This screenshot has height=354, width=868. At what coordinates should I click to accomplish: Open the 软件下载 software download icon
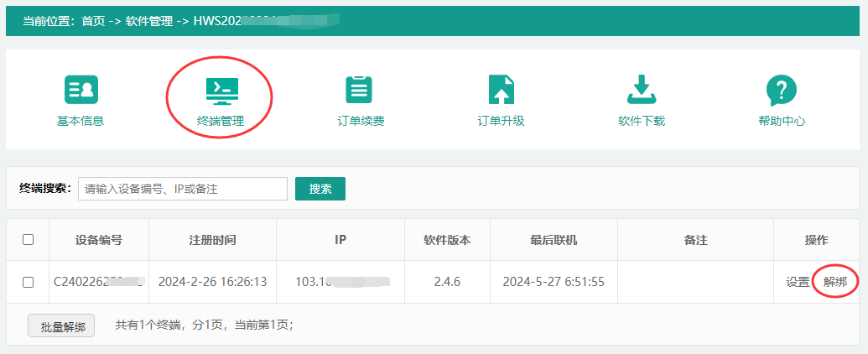click(641, 91)
